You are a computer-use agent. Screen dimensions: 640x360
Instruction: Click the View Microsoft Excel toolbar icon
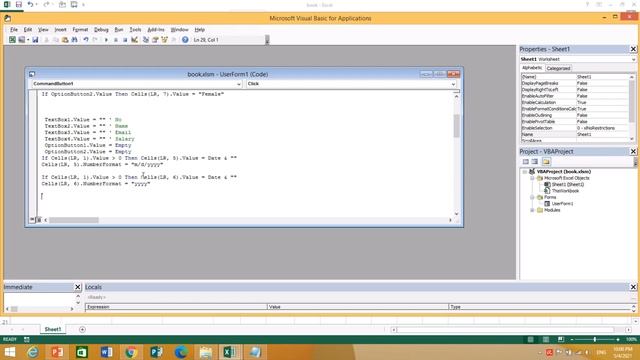pos(12,40)
